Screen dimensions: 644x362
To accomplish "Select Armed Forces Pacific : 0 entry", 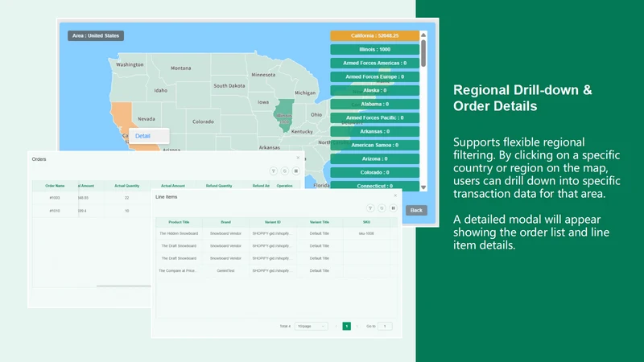I will (x=374, y=117).
